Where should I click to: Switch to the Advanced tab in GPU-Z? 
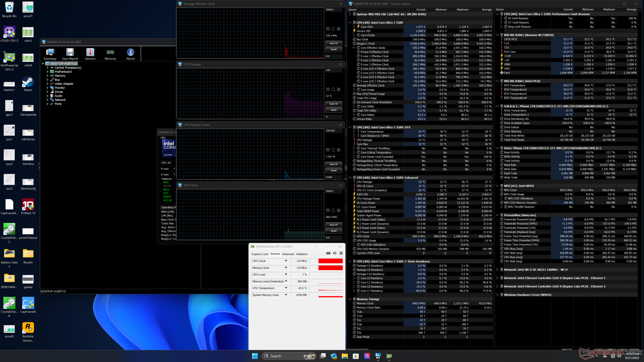point(288,254)
